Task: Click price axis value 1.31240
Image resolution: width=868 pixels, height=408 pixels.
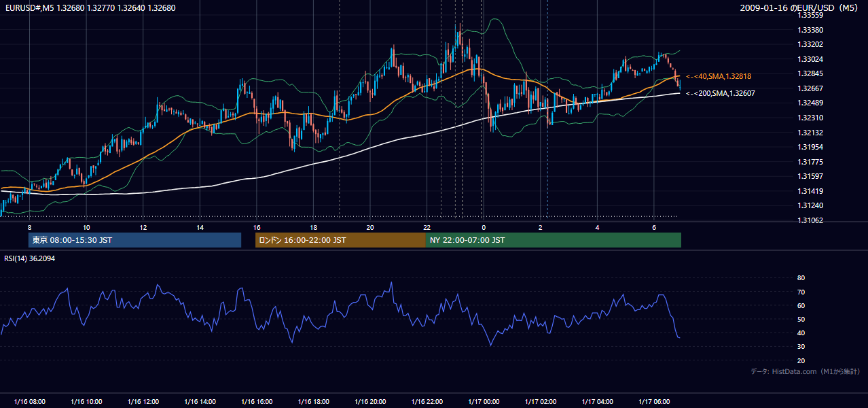Action: click(810, 205)
